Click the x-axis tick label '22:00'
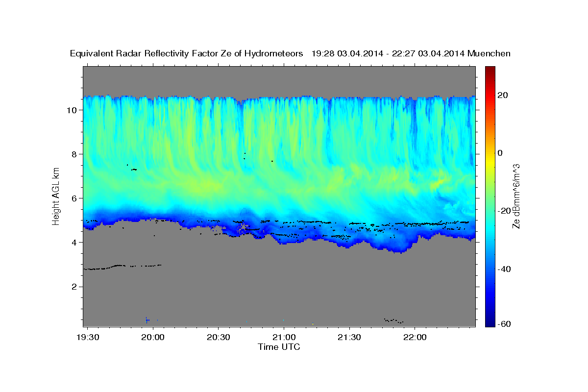The width and height of the screenshot is (588, 392). [415, 338]
